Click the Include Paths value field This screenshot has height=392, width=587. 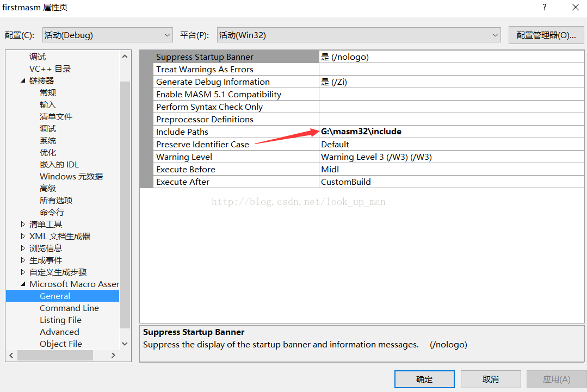click(450, 132)
